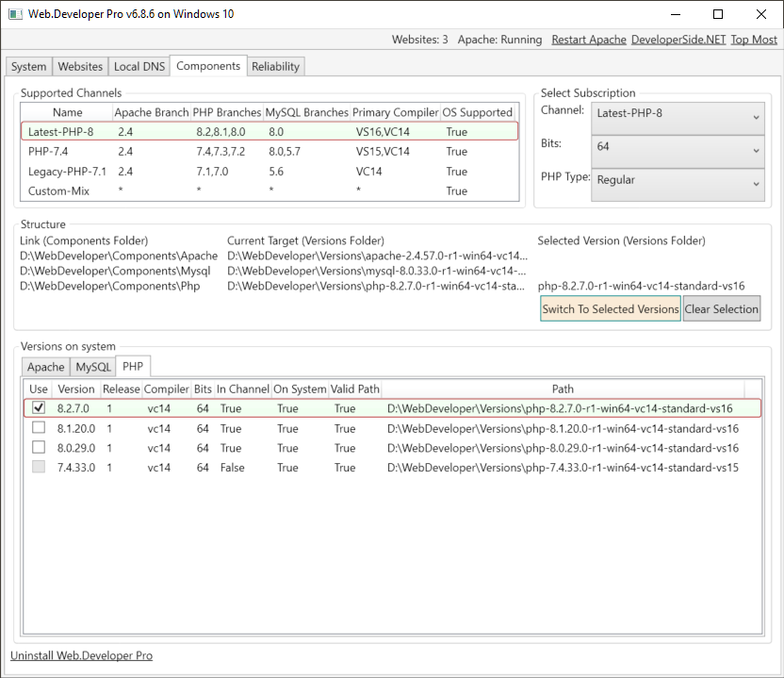Maximize the Web.Developer Pro window
784x678 pixels.
718,14
